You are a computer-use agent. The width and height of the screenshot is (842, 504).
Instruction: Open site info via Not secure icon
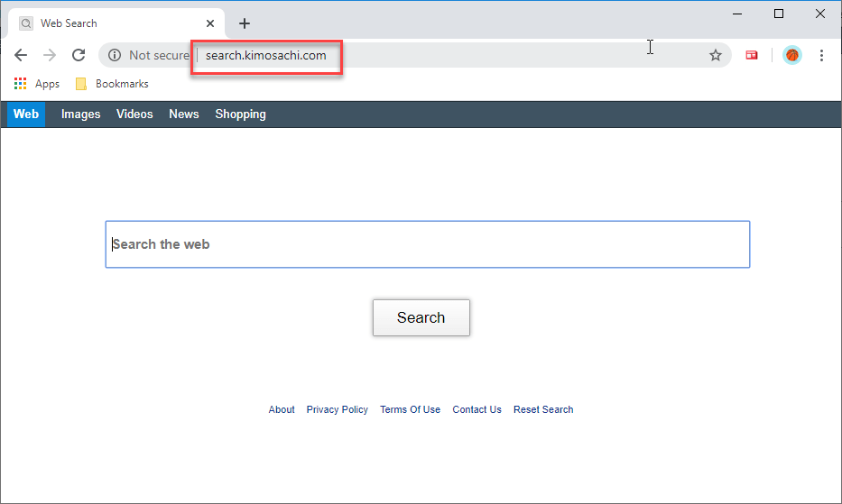[115, 55]
